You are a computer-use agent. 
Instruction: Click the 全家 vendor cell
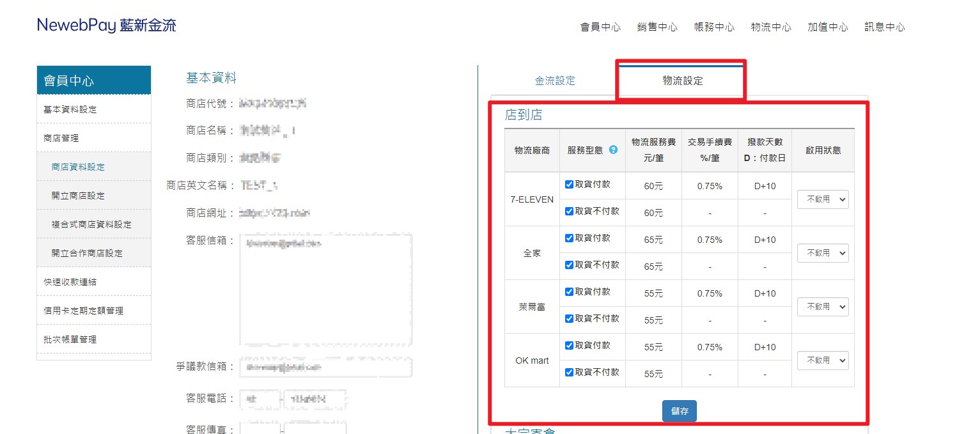[x=532, y=253]
